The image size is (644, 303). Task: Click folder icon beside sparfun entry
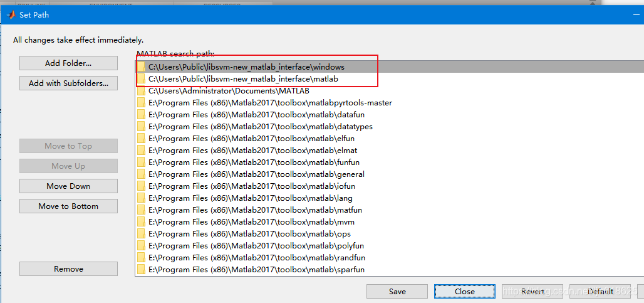tap(142, 269)
